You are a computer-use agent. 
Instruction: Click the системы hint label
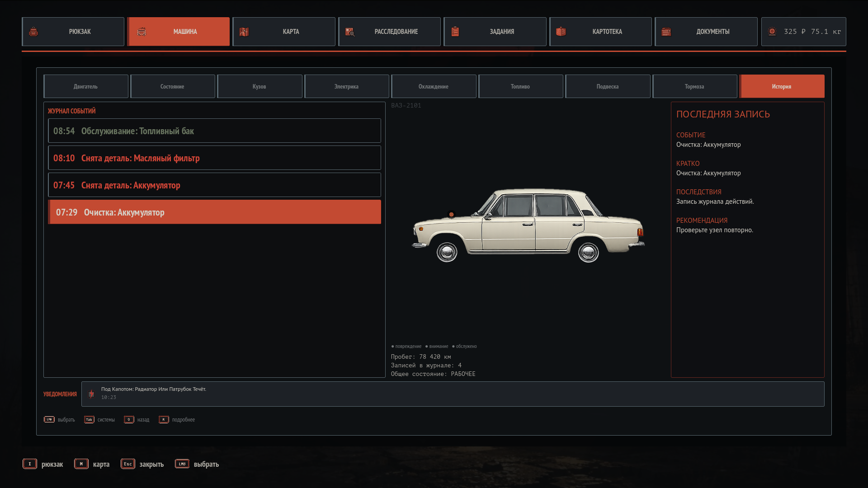[x=106, y=420]
